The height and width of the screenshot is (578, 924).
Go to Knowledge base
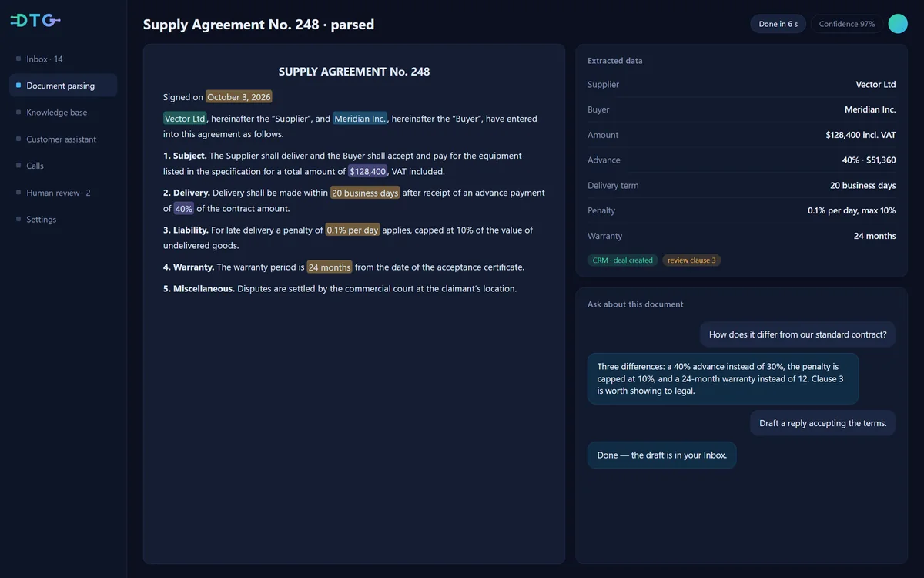63,113
